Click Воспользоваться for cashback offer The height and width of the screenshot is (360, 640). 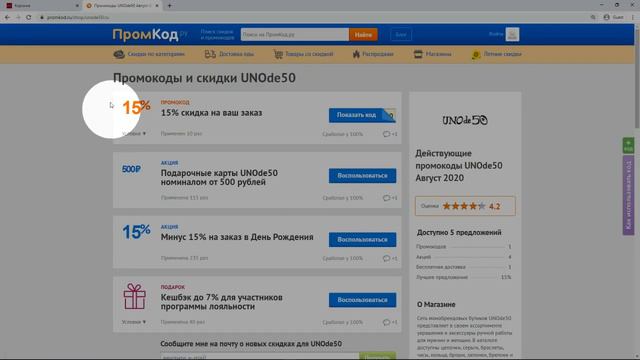pyautogui.click(x=362, y=300)
